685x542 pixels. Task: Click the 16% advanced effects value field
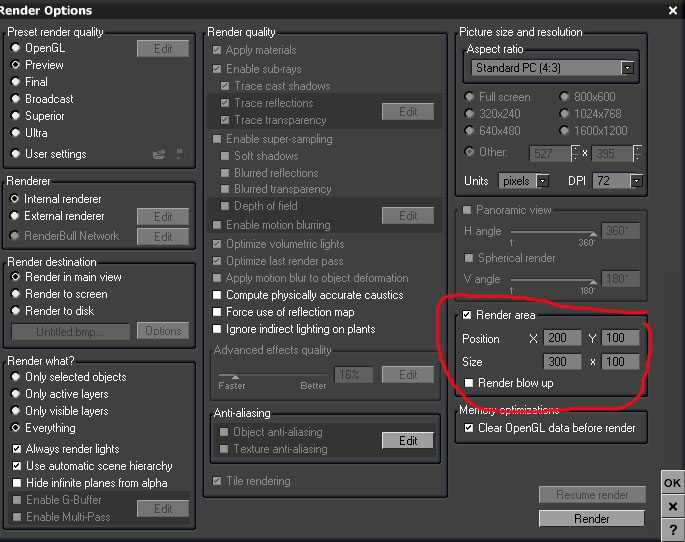tap(353, 375)
